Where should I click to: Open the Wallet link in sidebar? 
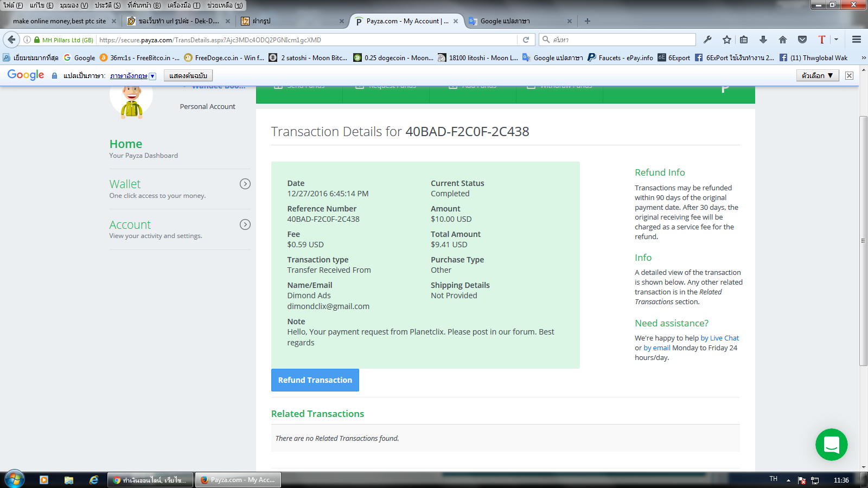(125, 184)
